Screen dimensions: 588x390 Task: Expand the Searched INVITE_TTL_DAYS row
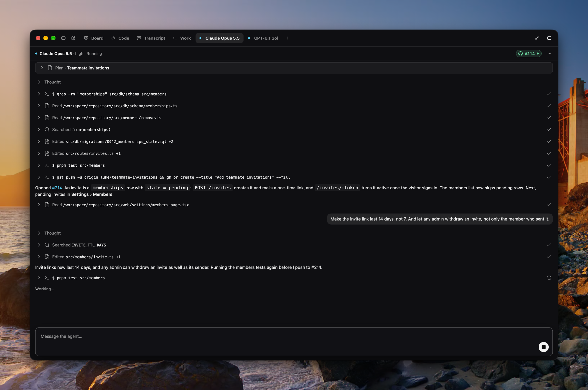[x=39, y=245]
